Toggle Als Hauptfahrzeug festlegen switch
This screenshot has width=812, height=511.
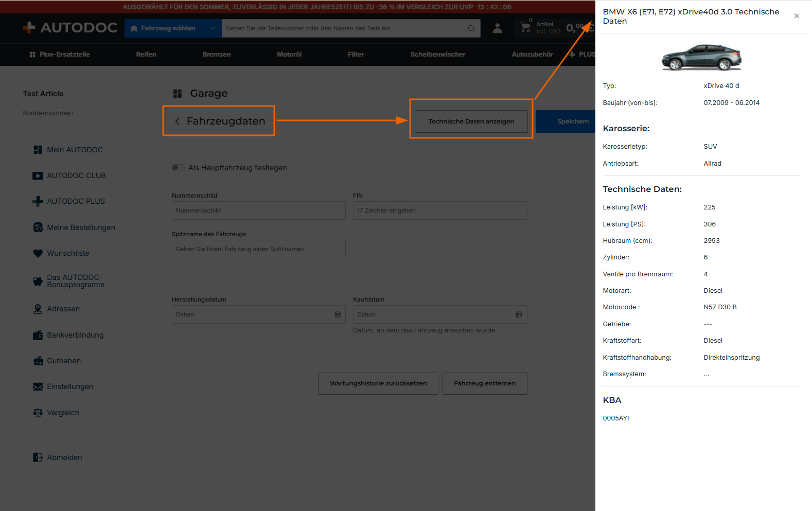pyautogui.click(x=178, y=168)
